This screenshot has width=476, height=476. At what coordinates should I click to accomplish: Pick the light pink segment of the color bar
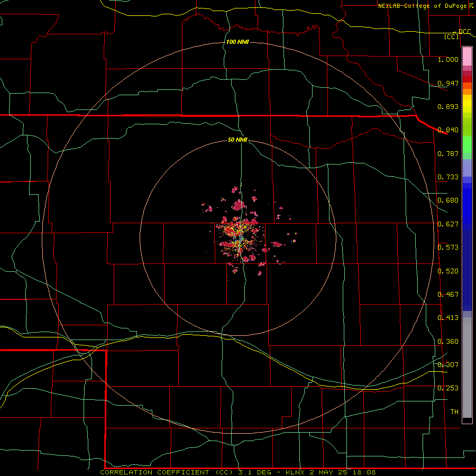467,56
